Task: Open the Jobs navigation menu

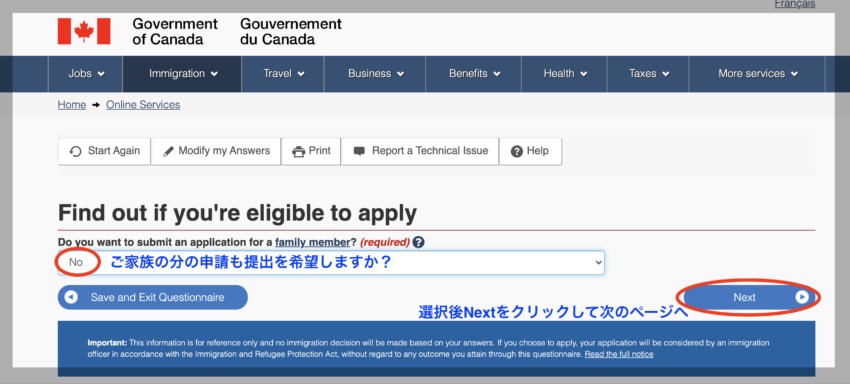Action: [x=86, y=74]
